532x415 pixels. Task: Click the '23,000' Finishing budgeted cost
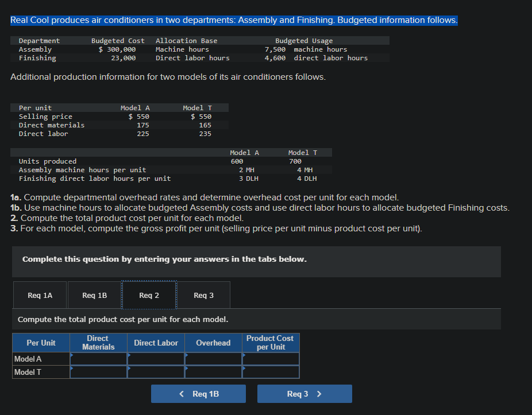click(123, 58)
